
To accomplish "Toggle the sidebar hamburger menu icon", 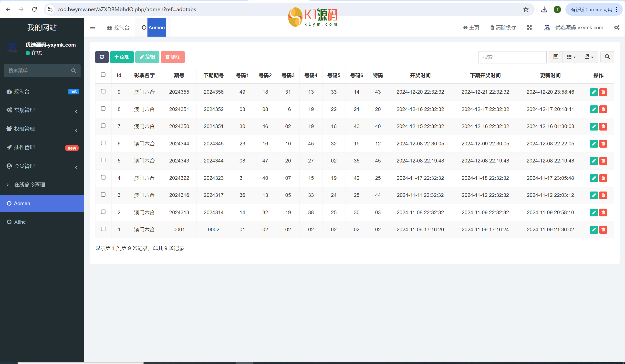I will coord(93,28).
